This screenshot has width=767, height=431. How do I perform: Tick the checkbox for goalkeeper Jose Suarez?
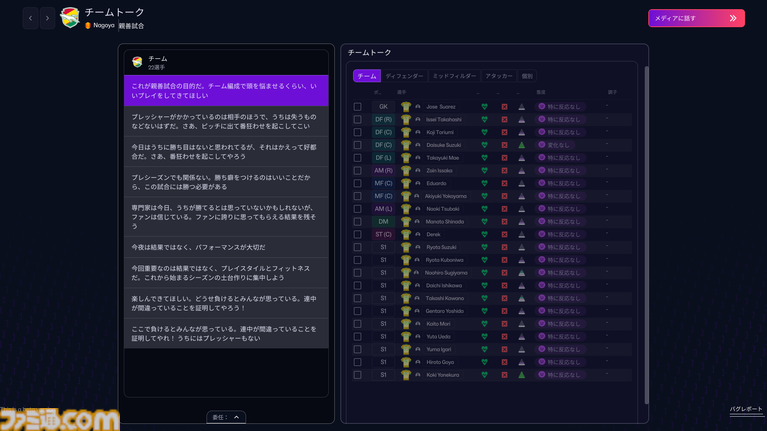(357, 106)
